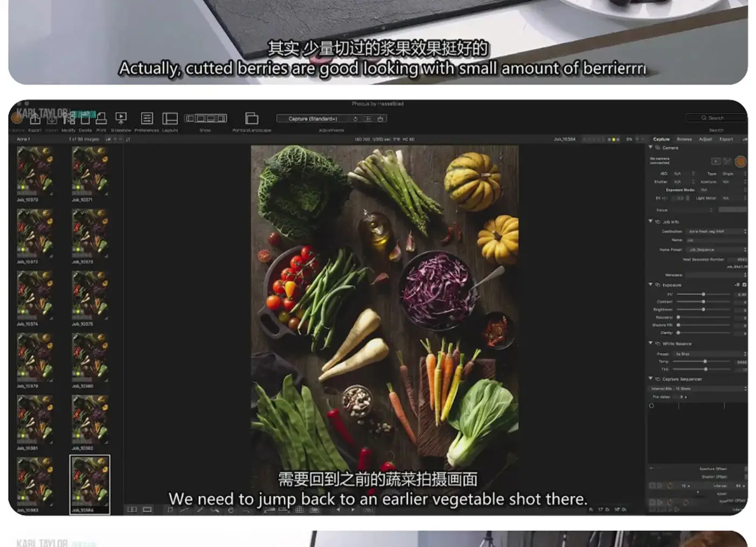756x547 pixels.
Task: Open the White Balance Preset dropdown
Action: (x=710, y=354)
